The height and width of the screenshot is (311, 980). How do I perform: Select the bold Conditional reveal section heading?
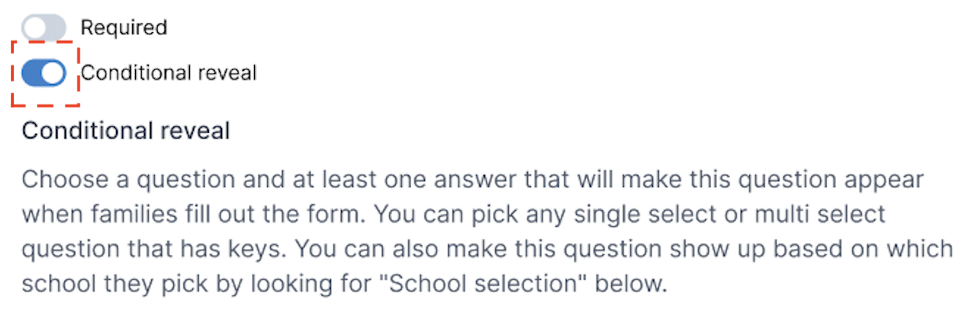coord(126,131)
